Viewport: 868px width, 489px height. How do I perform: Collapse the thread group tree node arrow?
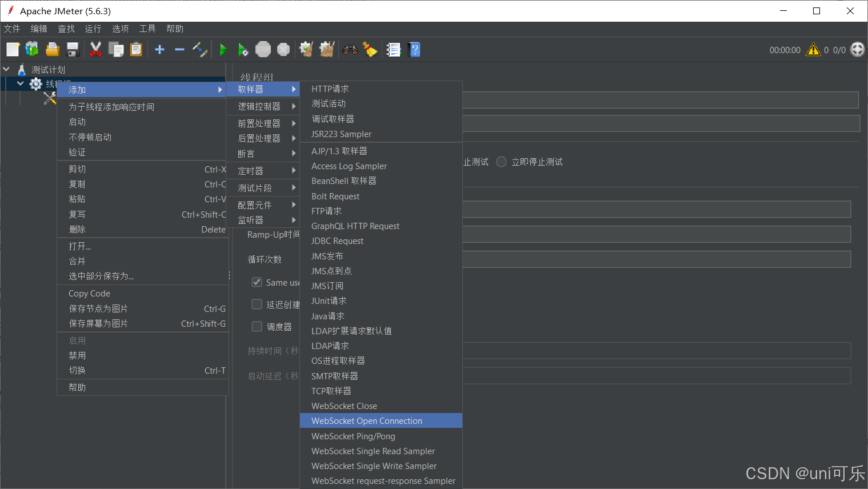20,83
